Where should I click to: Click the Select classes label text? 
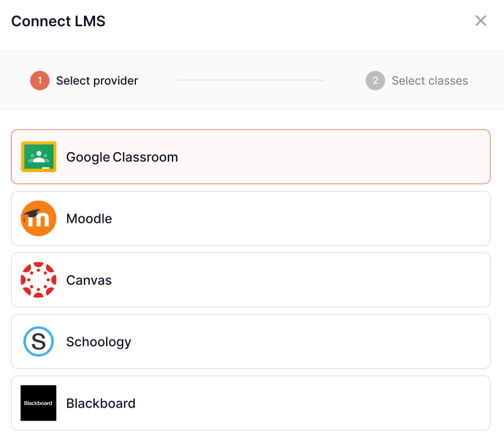[x=429, y=80]
